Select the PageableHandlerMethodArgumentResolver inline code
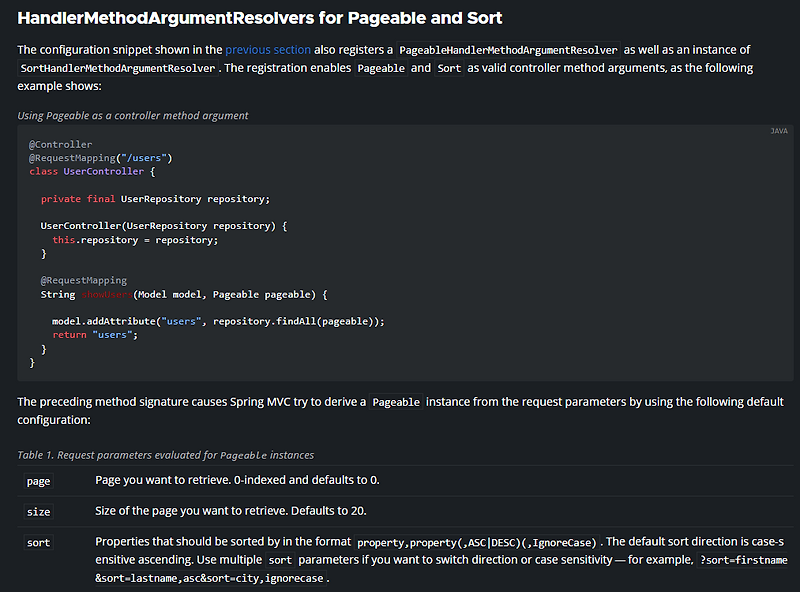This screenshot has height=592, width=800. [508, 49]
